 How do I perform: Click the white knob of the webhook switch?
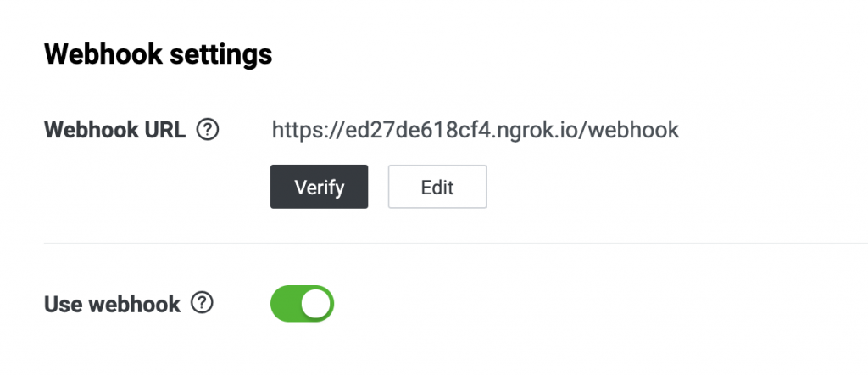click(x=316, y=303)
